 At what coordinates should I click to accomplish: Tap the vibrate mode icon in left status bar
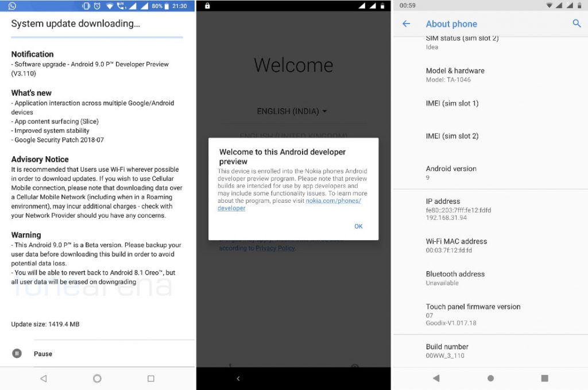coord(86,6)
